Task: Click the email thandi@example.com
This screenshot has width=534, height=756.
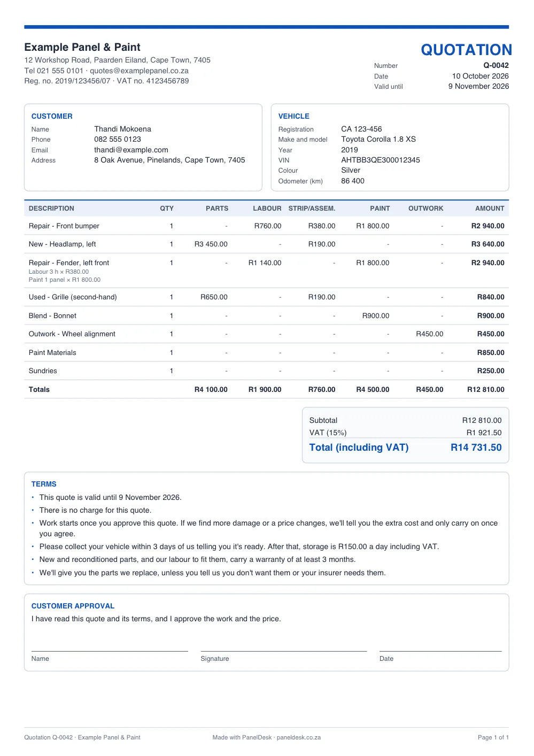Action: 131,150
